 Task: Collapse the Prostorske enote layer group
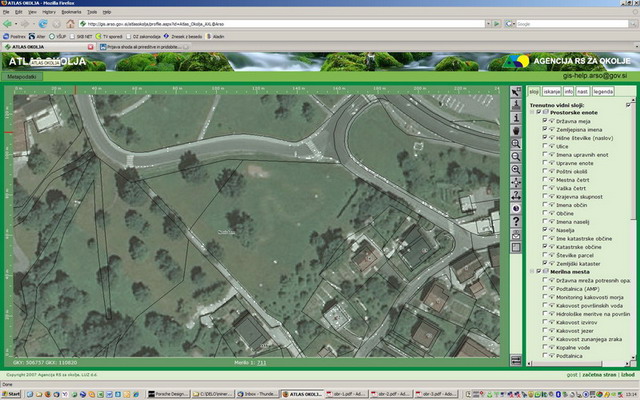pyautogui.click(x=531, y=112)
